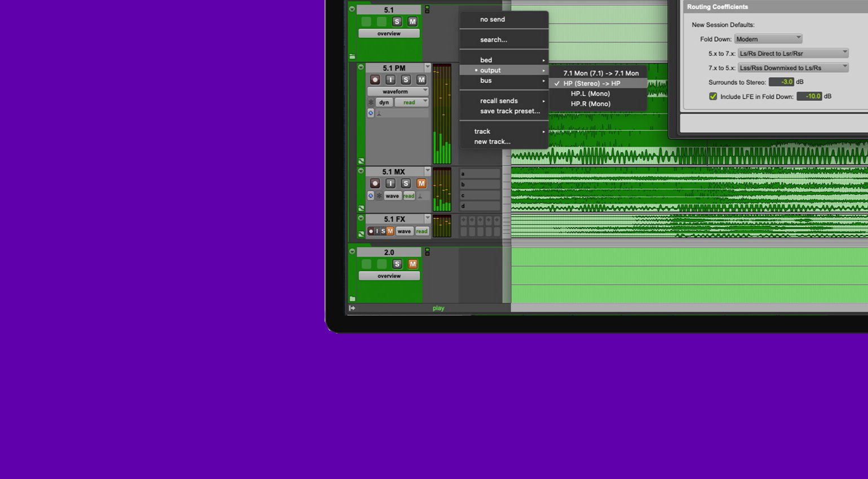Record-enable the 5.1 PM track

coord(375,79)
